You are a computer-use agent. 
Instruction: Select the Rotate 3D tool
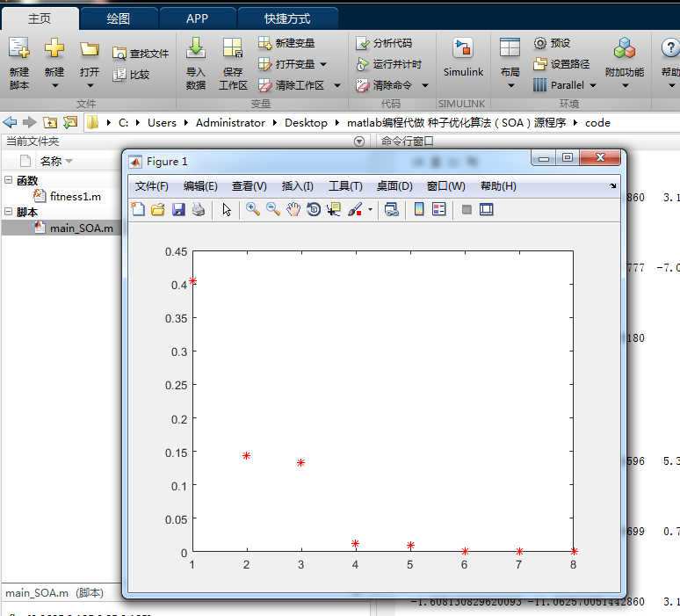pos(314,209)
